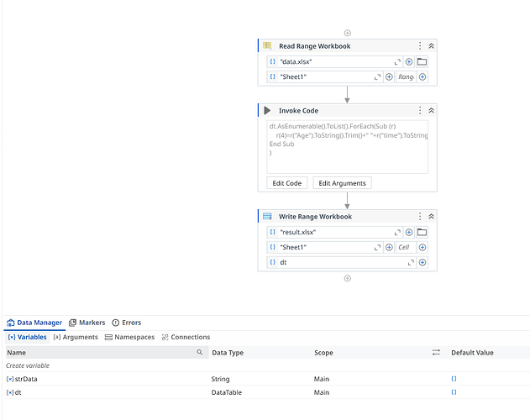Click plus button next to "data.xlsx" field
Image resolution: width=530 pixels, height=420 pixels.
(409, 62)
